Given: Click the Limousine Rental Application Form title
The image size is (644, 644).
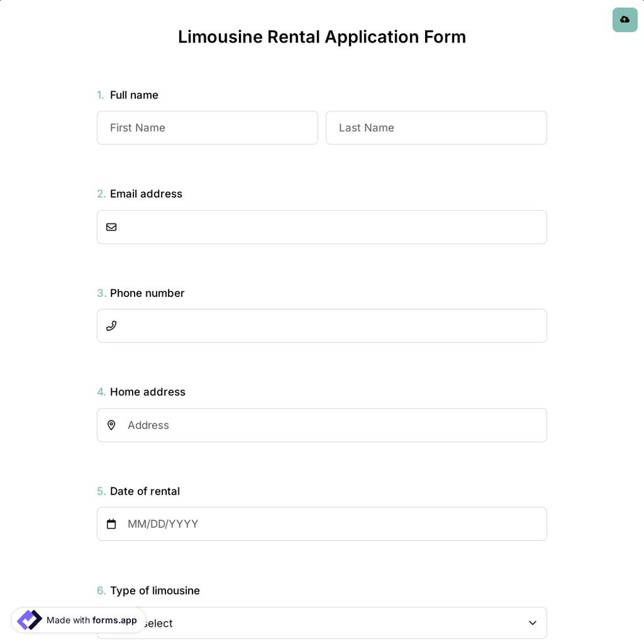Looking at the screenshot, I should click(322, 37).
